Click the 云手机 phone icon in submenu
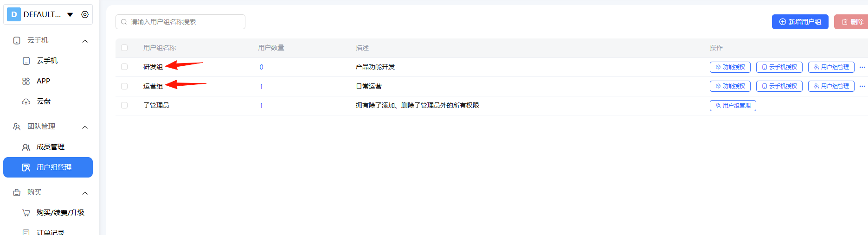 26,61
